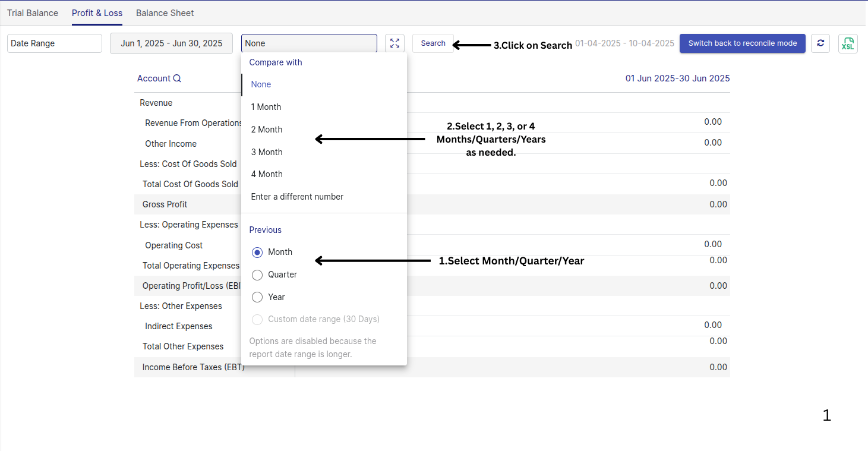Click Less: Operating Expenses row
Image resolution: width=868 pixels, height=451 pixels.
pyautogui.click(x=432, y=225)
